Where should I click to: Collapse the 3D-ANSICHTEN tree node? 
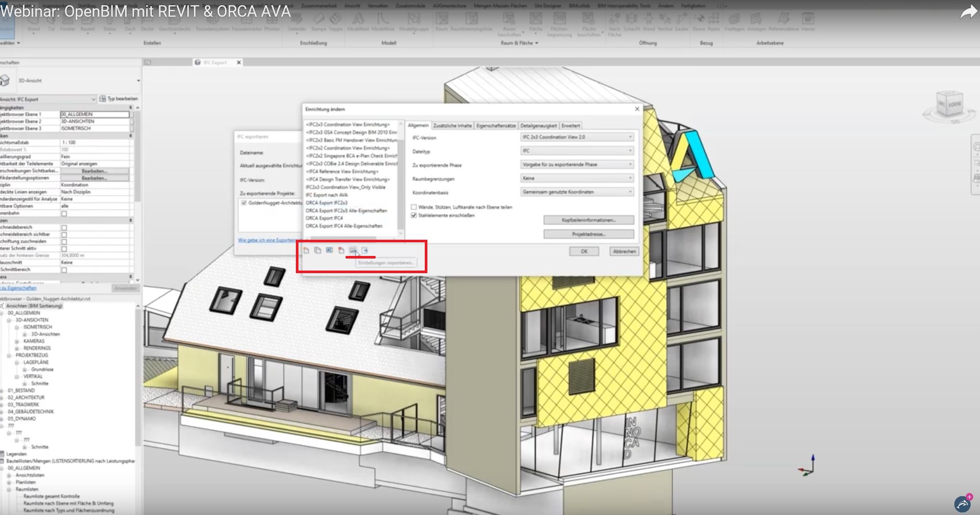pyautogui.click(x=9, y=320)
